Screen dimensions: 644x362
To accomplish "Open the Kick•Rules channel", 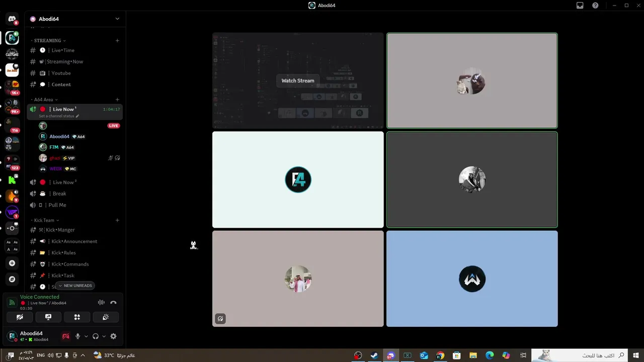I will pos(75,253).
